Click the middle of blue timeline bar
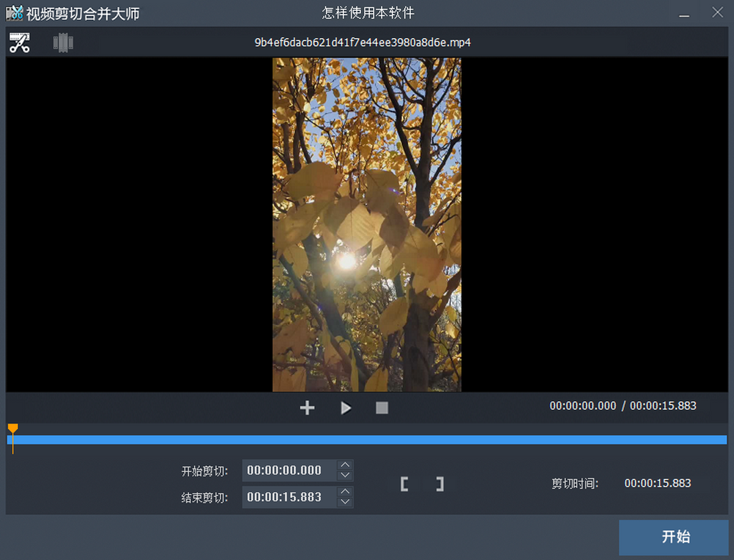 click(367, 440)
